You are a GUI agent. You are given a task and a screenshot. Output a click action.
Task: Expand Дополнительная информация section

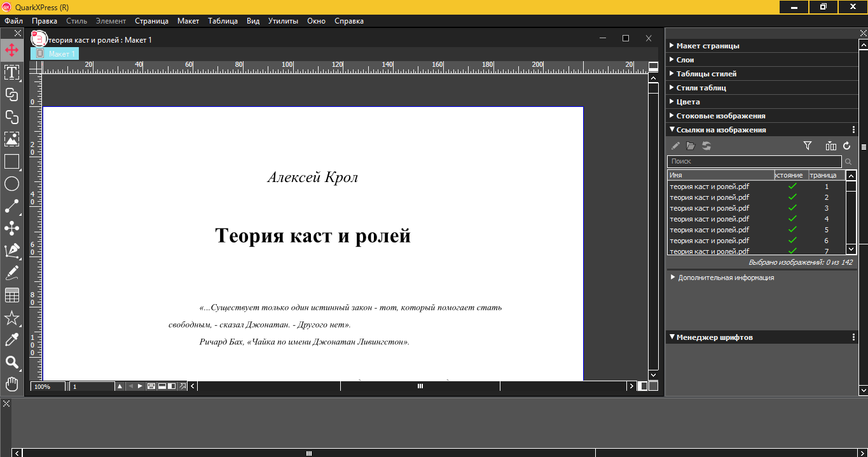673,278
